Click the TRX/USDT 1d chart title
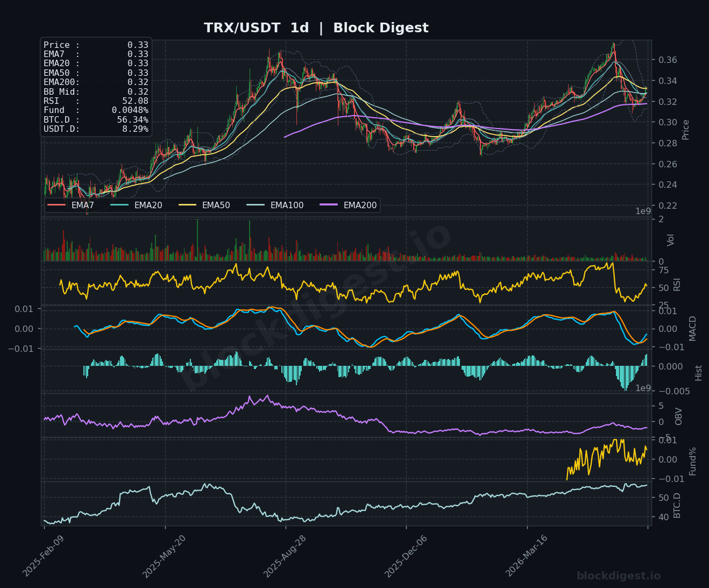The height and width of the screenshot is (588, 709). 316,28
